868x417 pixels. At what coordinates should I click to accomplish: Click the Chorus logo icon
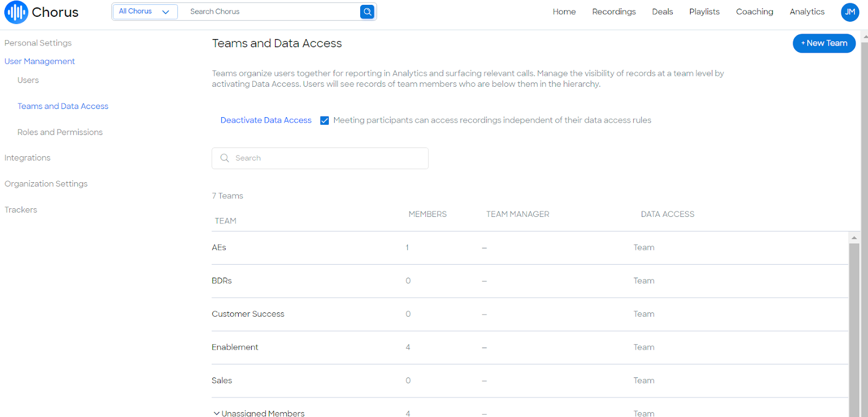pos(16,12)
